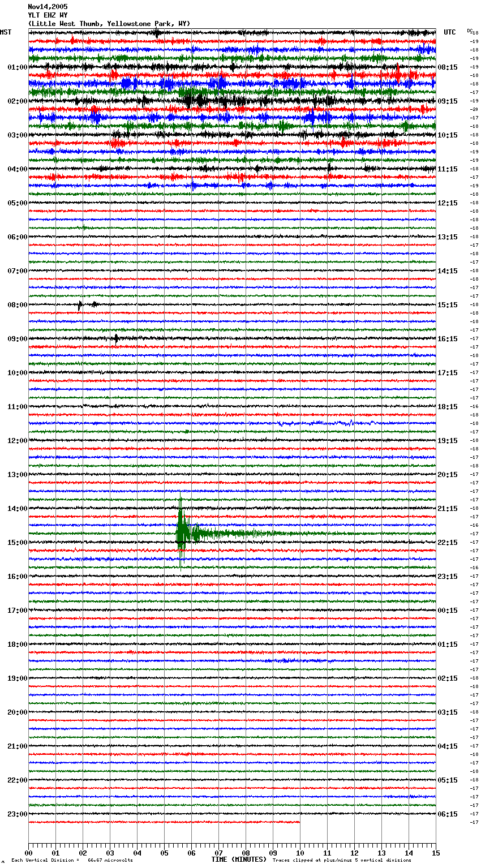Select the 06:00 MST row label
This screenshot has height=868, width=481.
click(18, 237)
